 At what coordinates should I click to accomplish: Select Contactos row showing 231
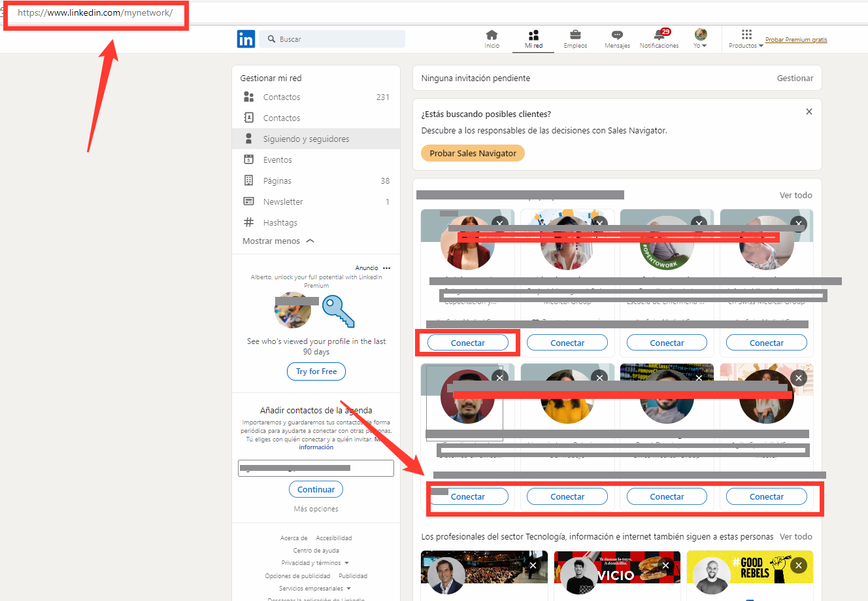(x=316, y=97)
